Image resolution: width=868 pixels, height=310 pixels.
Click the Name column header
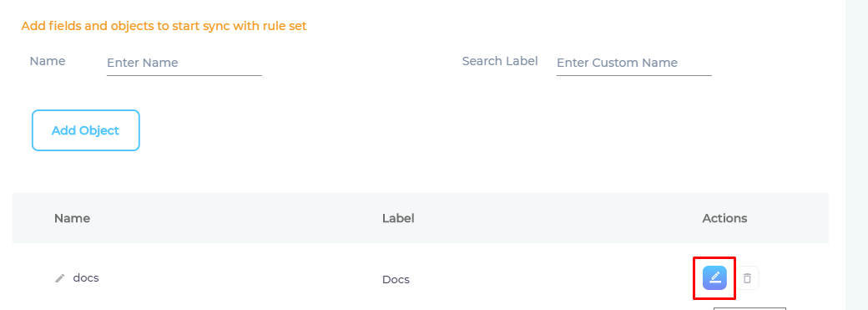[x=72, y=218]
